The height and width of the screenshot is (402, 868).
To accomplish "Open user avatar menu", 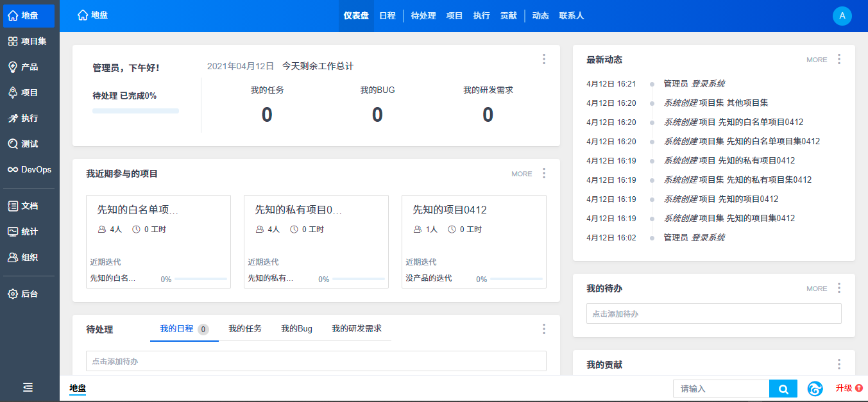I will [x=842, y=16].
